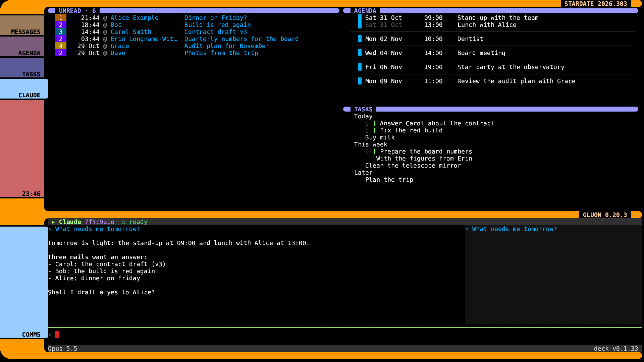Select 'Review the audit plan with Grace'
This screenshot has width=644, height=362.
tap(517, 81)
